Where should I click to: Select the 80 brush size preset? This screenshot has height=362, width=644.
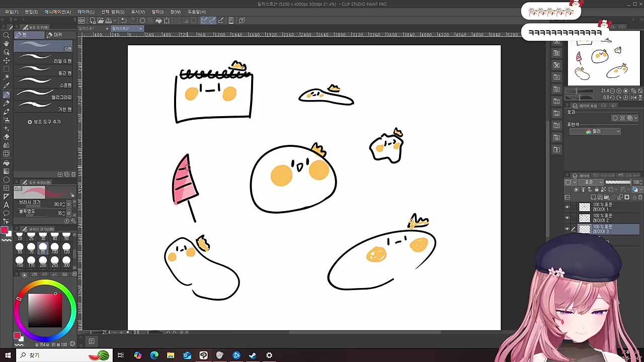(43, 248)
